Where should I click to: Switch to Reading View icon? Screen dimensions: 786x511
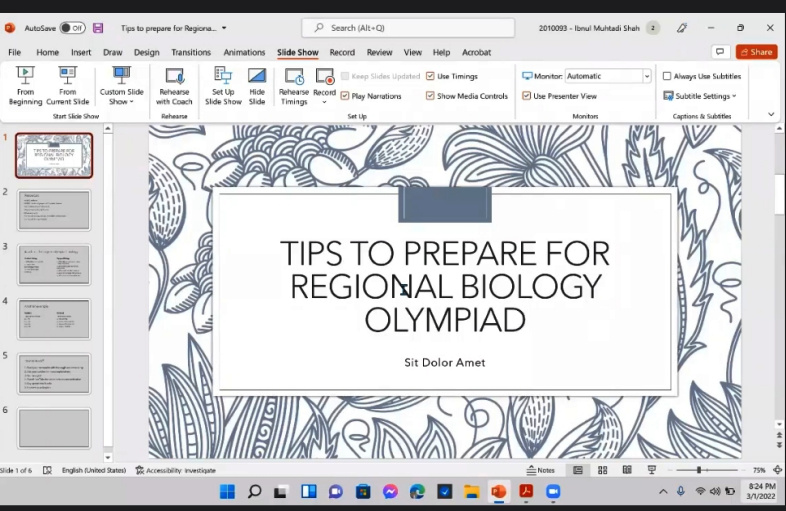[x=627, y=470]
